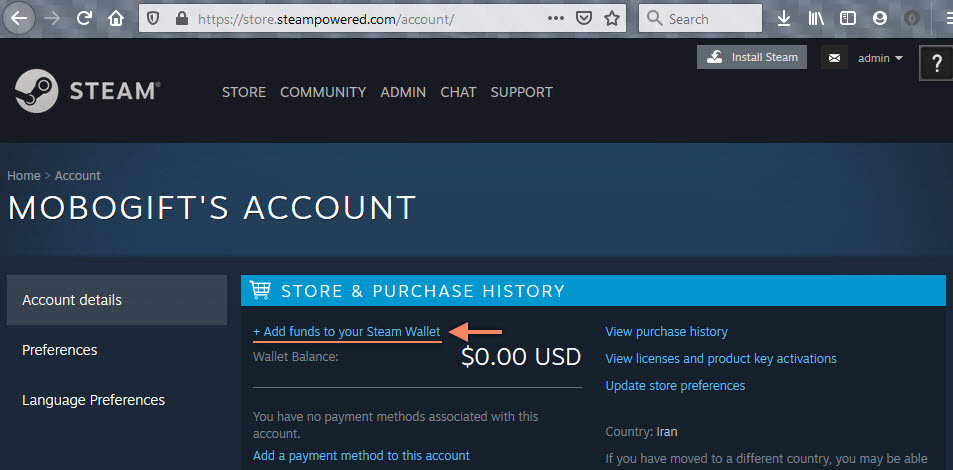Open page actions three-dot menu in address bar

coord(555,18)
